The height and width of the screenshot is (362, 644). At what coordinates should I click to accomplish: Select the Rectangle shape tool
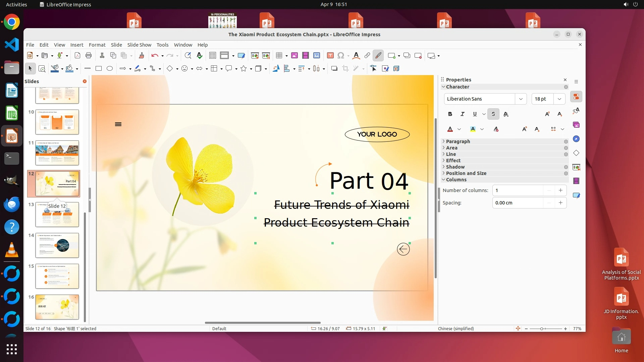tap(99, 69)
